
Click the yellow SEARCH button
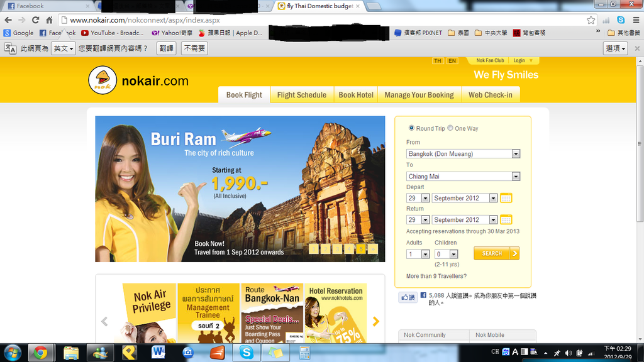pos(497,254)
